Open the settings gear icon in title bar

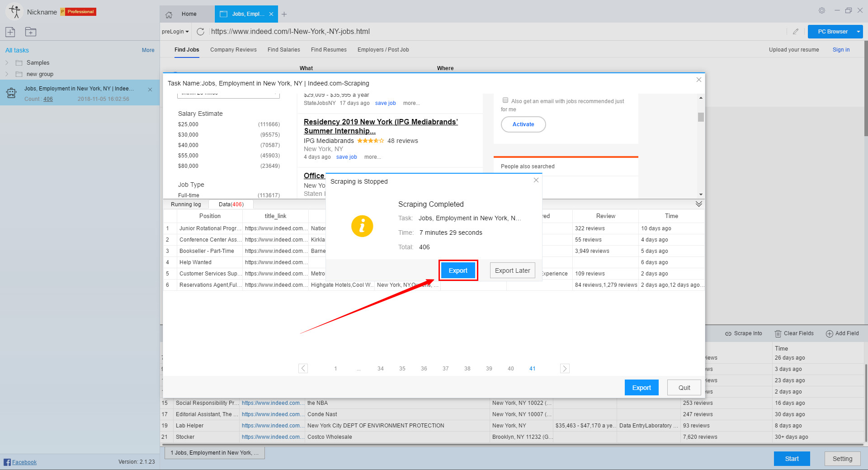pyautogui.click(x=822, y=10)
